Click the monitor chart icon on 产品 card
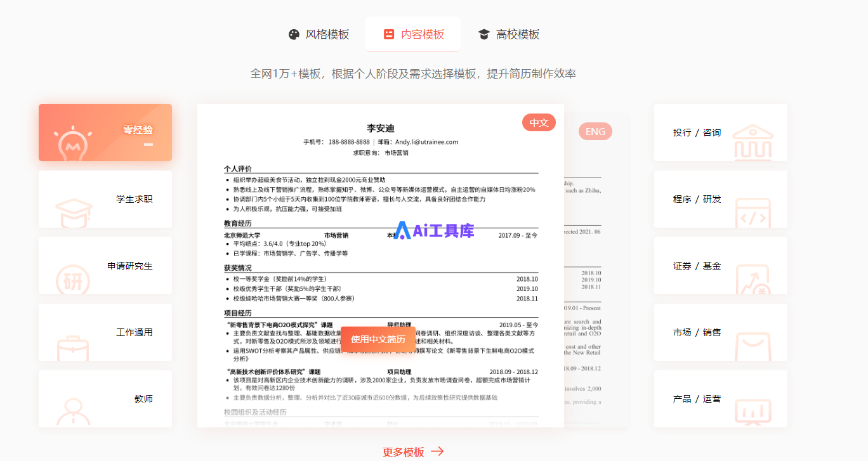 753,412
